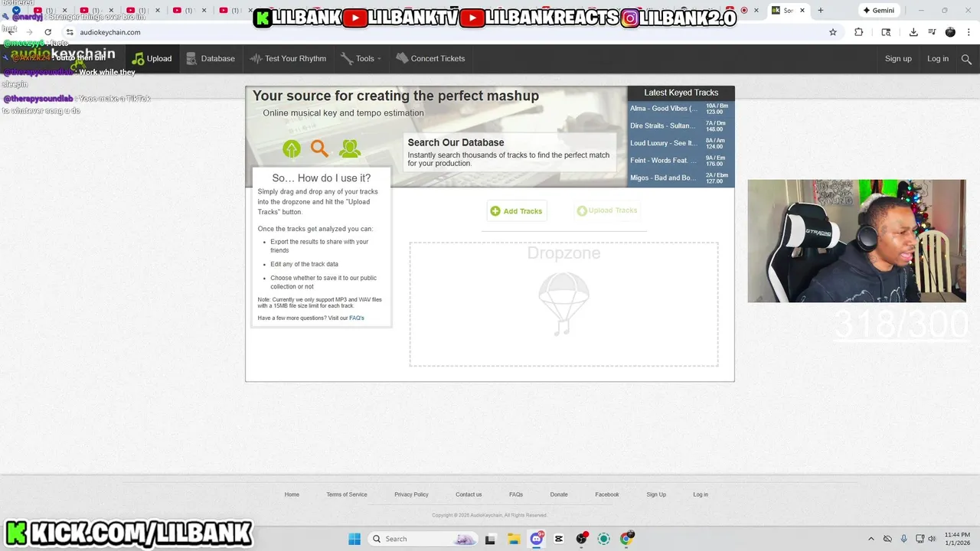Open CapCut from the taskbar
The height and width of the screenshot is (551, 980).
click(559, 539)
